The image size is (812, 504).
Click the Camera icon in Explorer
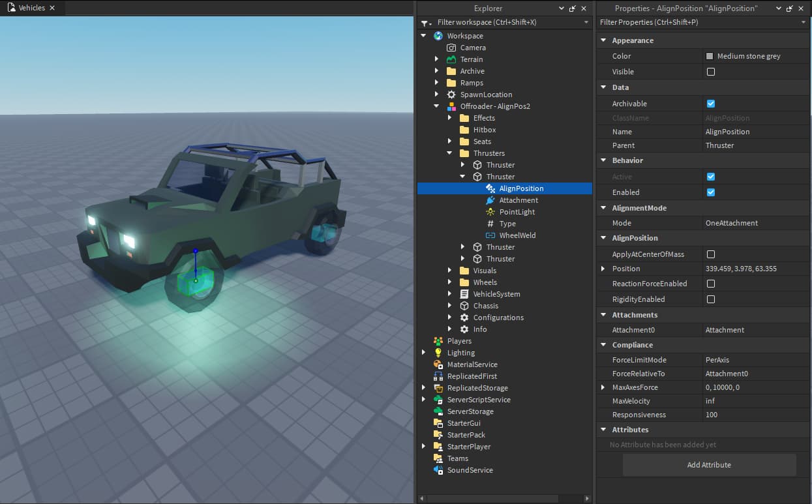pos(451,48)
